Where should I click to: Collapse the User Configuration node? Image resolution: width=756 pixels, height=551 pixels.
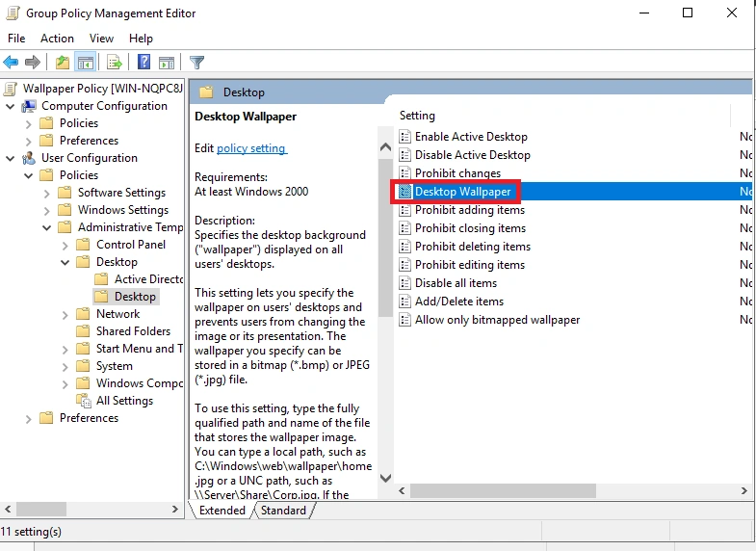point(11,158)
